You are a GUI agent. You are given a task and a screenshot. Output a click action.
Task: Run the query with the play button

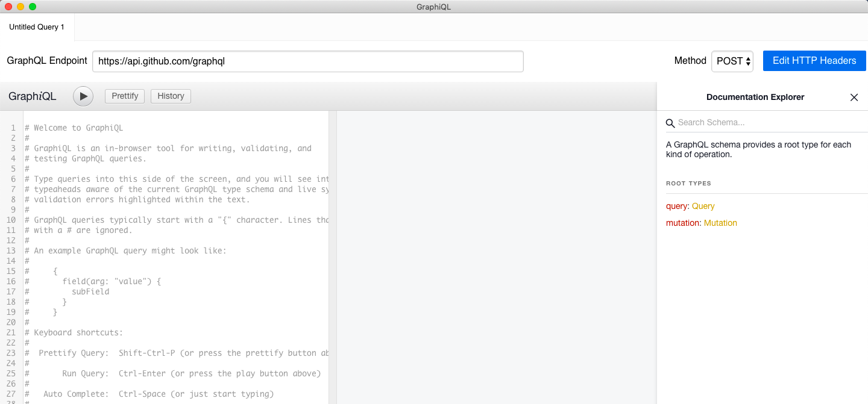pos(83,96)
